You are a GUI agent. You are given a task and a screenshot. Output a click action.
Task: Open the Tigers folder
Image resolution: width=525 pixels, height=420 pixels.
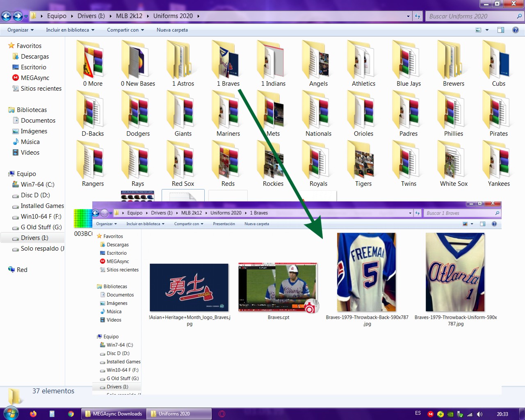point(363,163)
